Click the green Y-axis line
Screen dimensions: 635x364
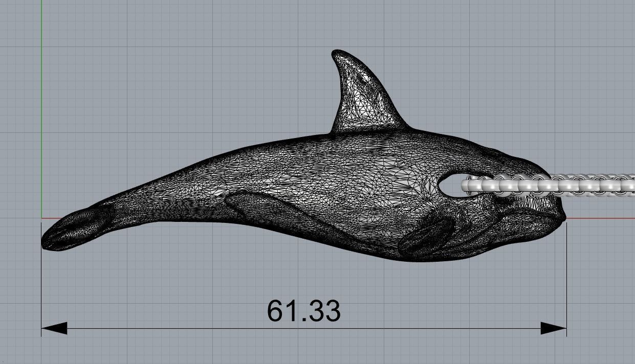(x=41, y=108)
